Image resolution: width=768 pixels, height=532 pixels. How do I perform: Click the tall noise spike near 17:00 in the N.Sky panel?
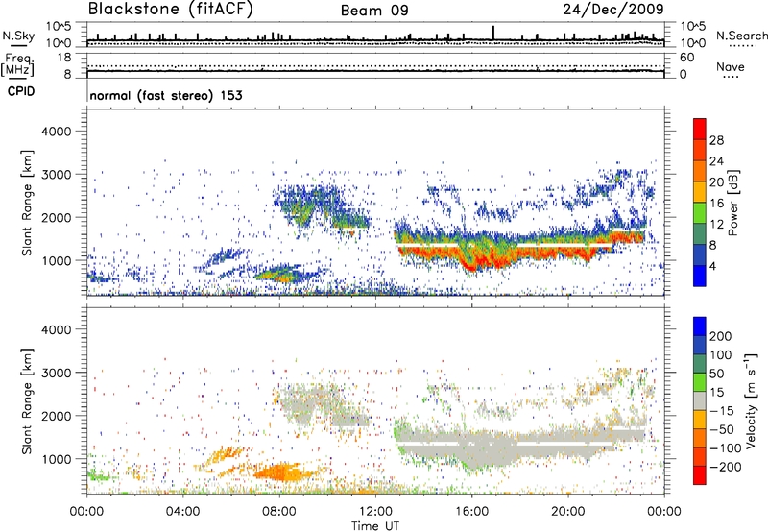(x=493, y=33)
